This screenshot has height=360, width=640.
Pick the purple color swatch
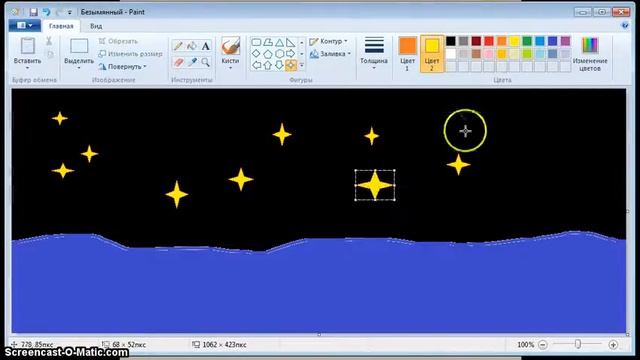click(x=565, y=41)
